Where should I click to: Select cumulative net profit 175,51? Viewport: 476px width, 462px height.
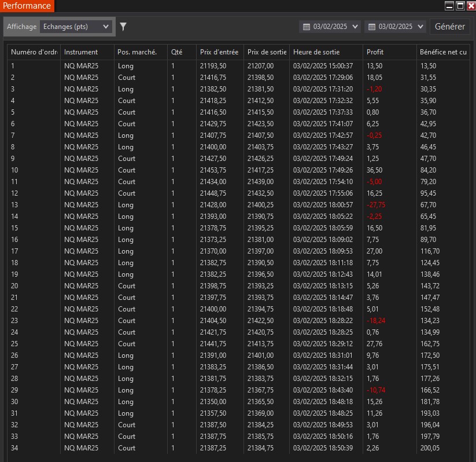(430, 367)
